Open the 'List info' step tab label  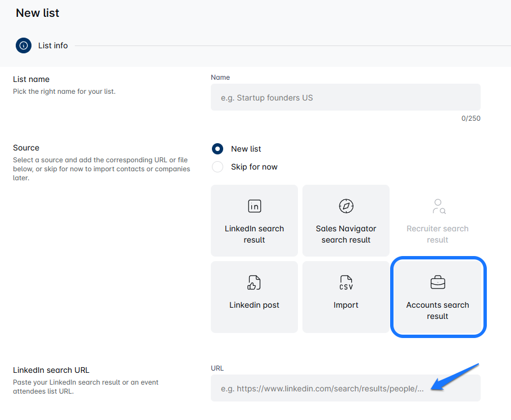[53, 45]
